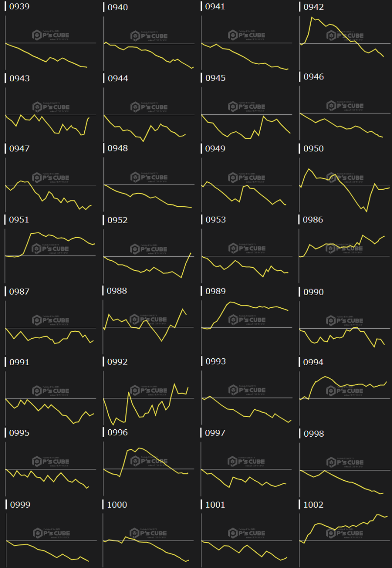Click the P's CUBE logo in chart 1000
The width and height of the screenshot is (392, 568).
point(149,533)
